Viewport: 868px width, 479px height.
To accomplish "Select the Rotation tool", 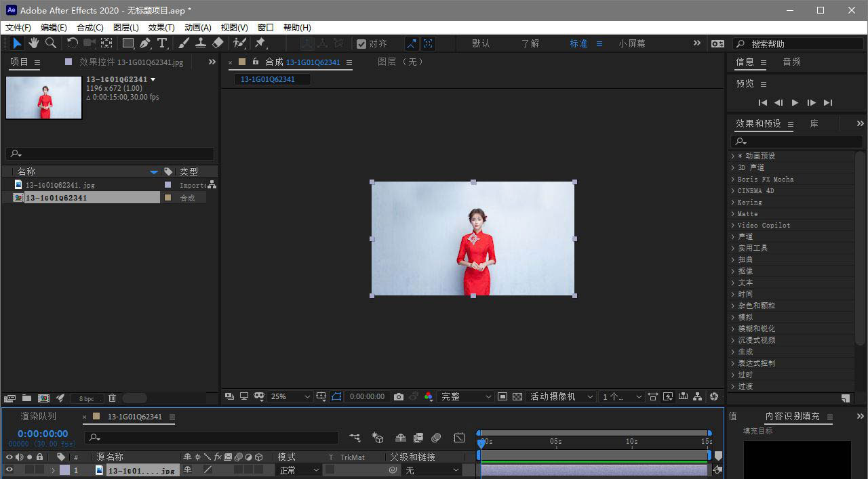I will point(73,43).
